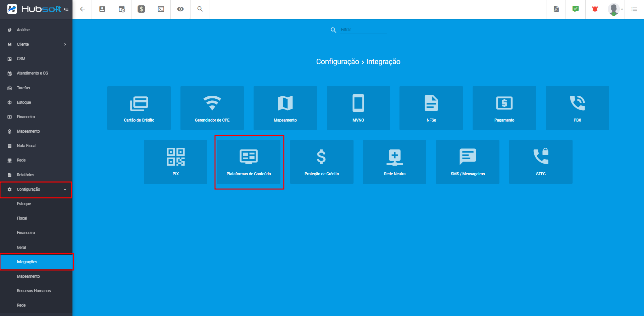Open Estoque main sidebar item
Screen dimensions: 644x316
pos(36,102)
